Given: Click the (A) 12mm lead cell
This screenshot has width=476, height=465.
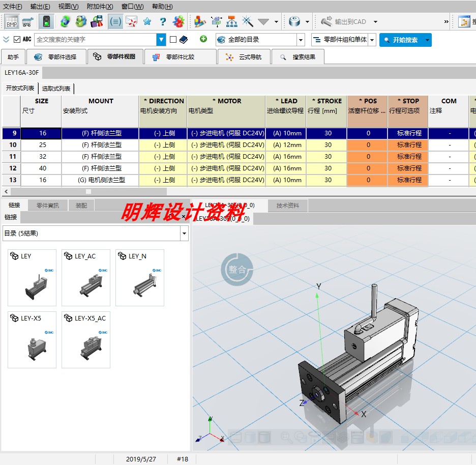Looking at the screenshot, I should coord(286,145).
